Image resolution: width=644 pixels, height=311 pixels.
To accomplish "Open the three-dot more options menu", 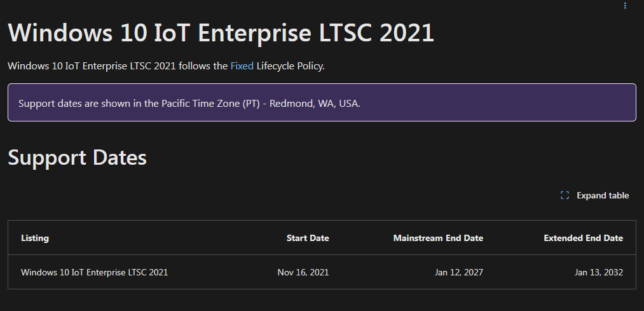I will [x=625, y=6].
